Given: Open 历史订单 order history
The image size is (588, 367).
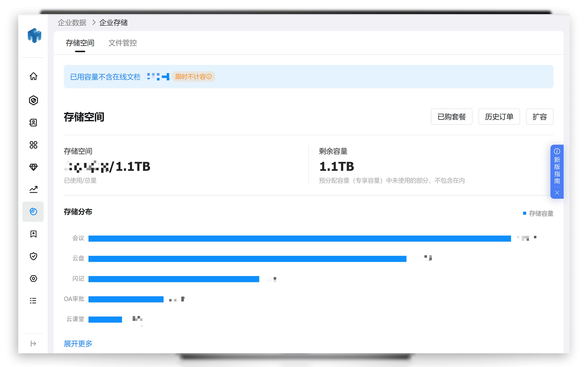Looking at the screenshot, I should (499, 117).
